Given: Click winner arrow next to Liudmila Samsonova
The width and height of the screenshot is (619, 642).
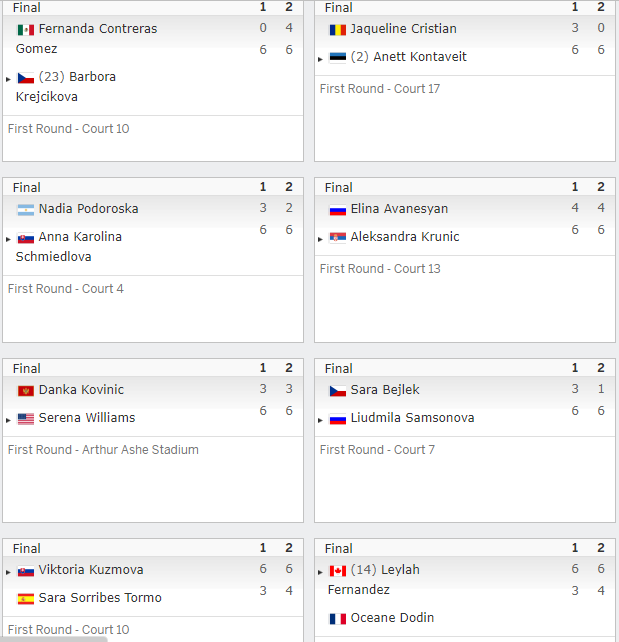Looking at the screenshot, I should coord(320,420).
